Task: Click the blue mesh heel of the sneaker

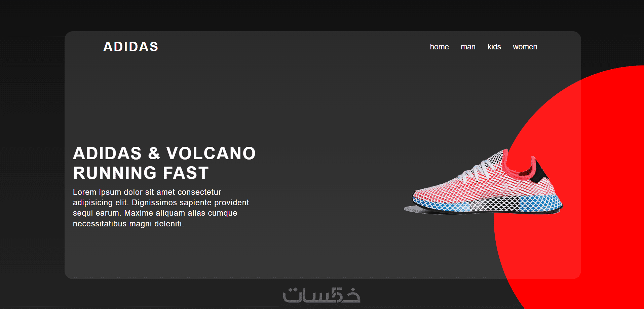Action: (541, 204)
